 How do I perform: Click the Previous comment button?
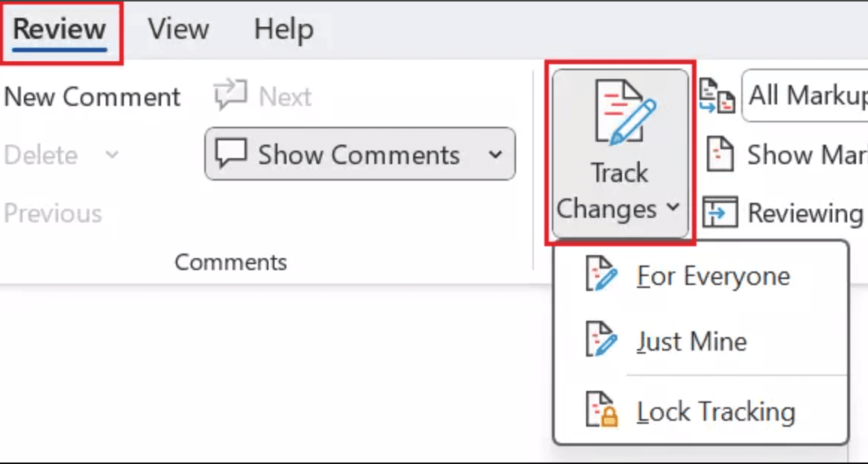53,213
